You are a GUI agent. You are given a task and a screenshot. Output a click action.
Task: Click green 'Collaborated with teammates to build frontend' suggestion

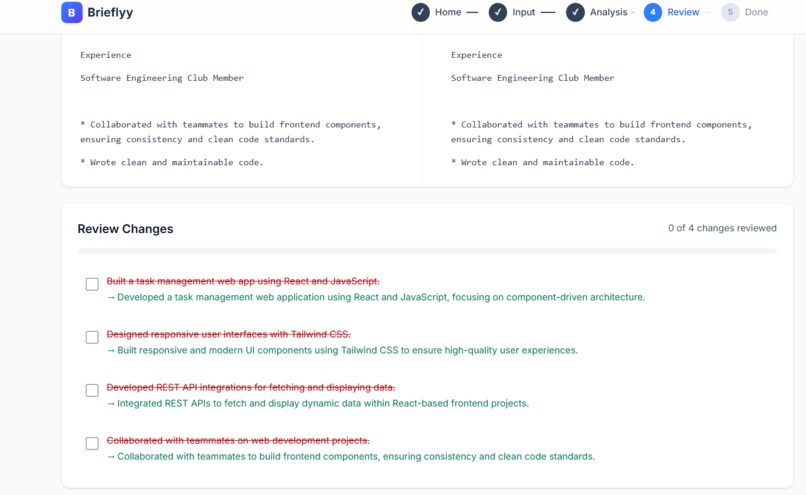click(351, 456)
